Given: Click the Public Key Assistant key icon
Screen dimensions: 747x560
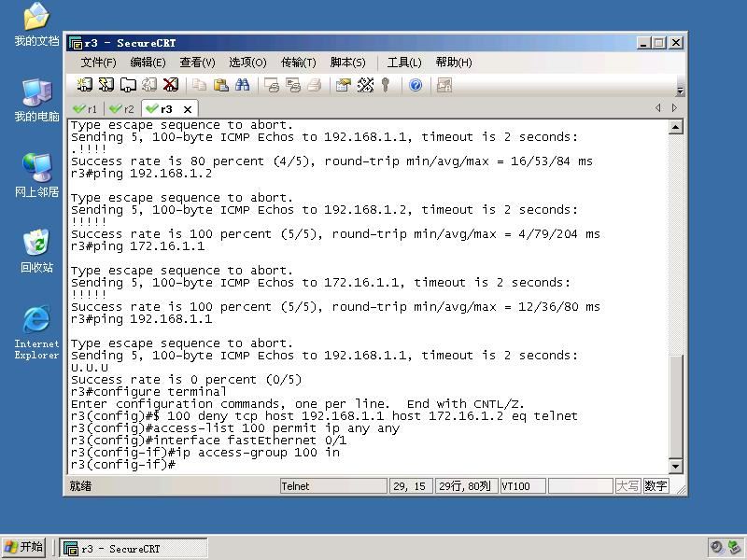Looking at the screenshot, I should (386, 85).
